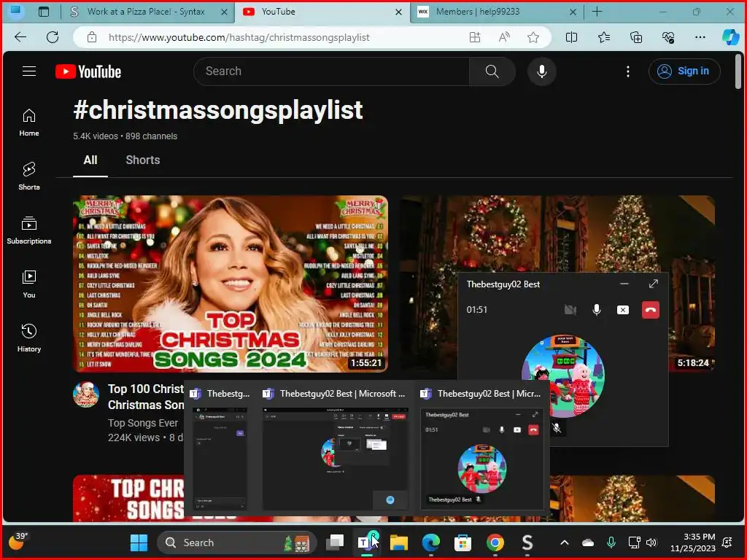
Task: Open Task View on taskbar
Action: tap(335, 542)
